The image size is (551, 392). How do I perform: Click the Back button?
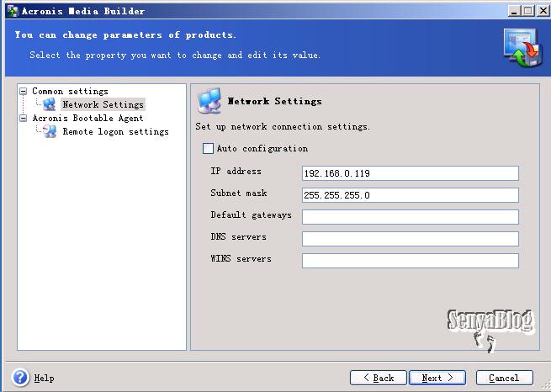pyautogui.click(x=379, y=378)
